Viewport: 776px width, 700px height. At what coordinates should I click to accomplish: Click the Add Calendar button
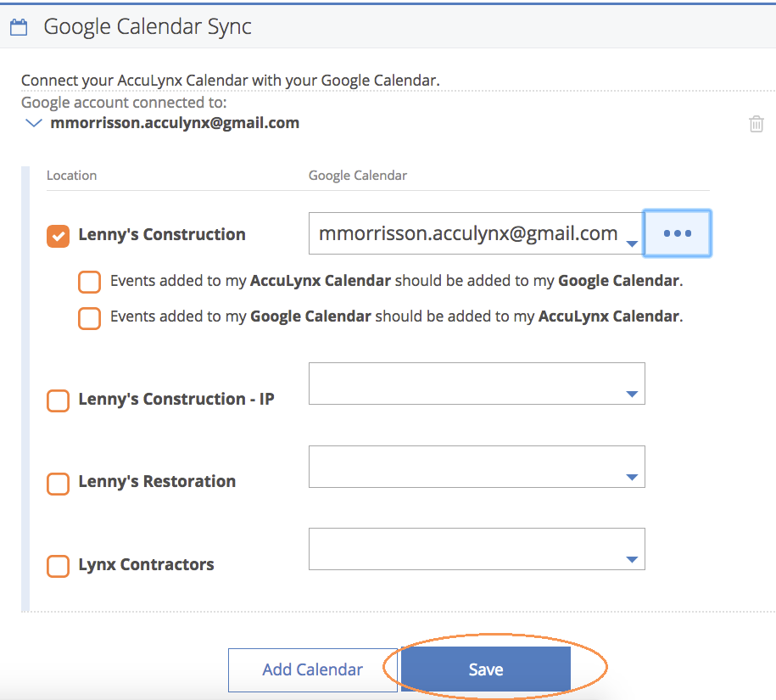coord(313,669)
